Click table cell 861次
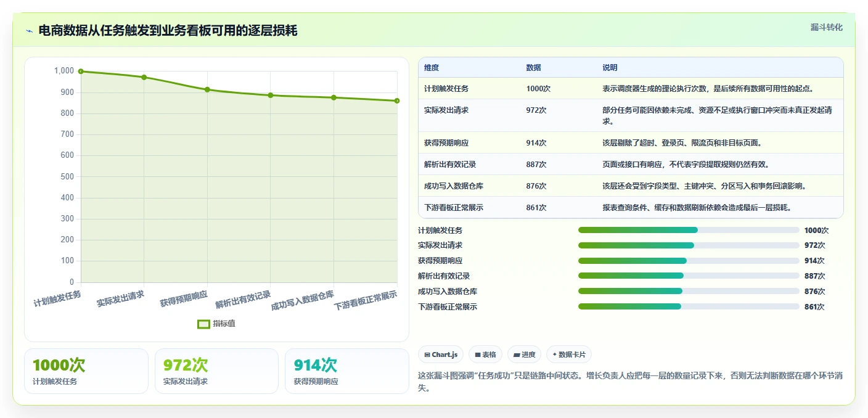 click(536, 208)
